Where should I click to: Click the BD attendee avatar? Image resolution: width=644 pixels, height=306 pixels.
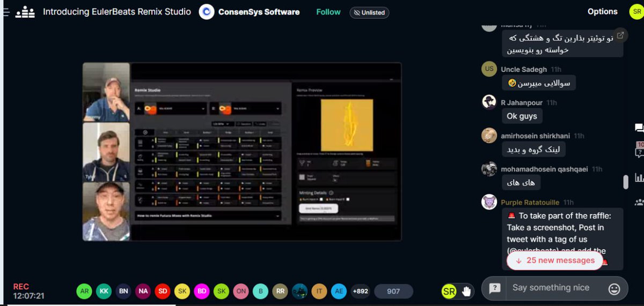tap(202, 291)
